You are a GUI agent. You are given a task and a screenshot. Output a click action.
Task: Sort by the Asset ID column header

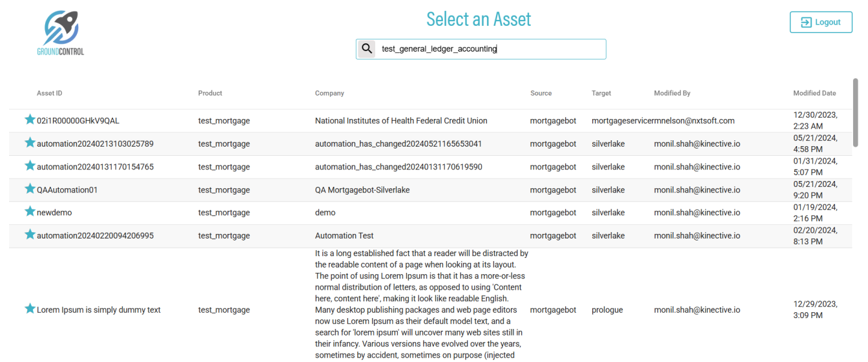click(x=50, y=93)
